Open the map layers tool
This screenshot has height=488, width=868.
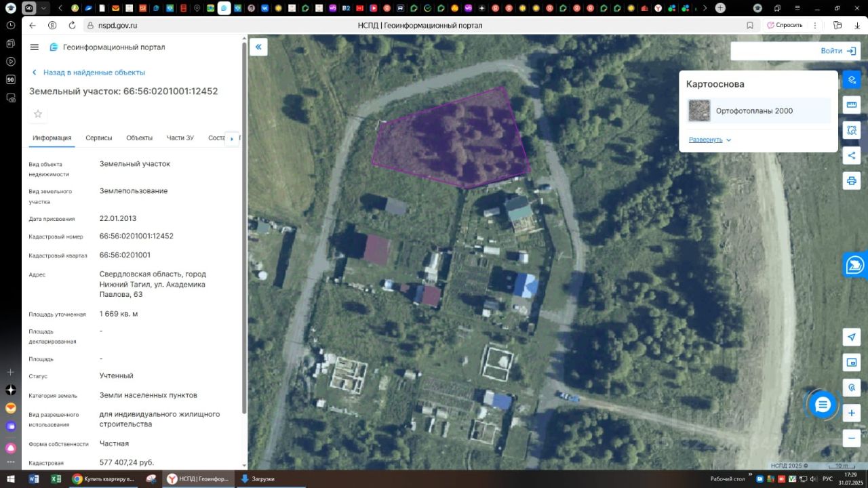[x=852, y=79]
